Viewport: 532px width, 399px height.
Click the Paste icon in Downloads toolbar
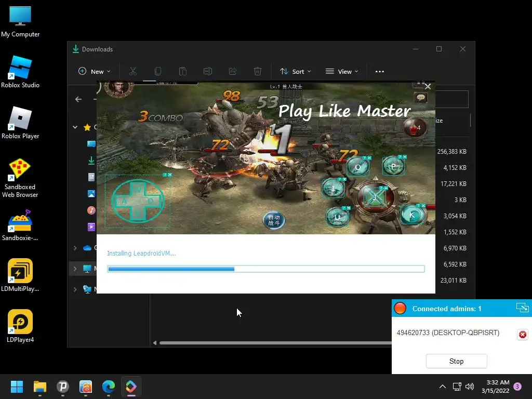coord(182,71)
